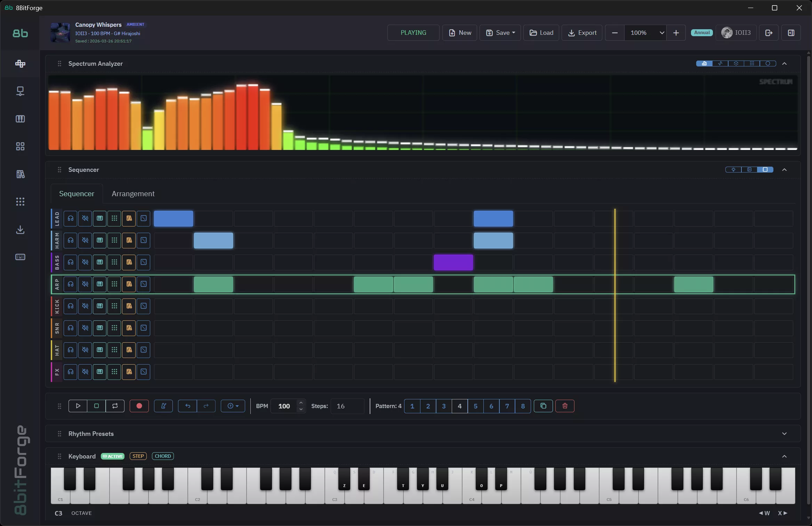Switch spectrum analyzer to waveform view icon
This screenshot has height=526, width=812.
[720, 63]
